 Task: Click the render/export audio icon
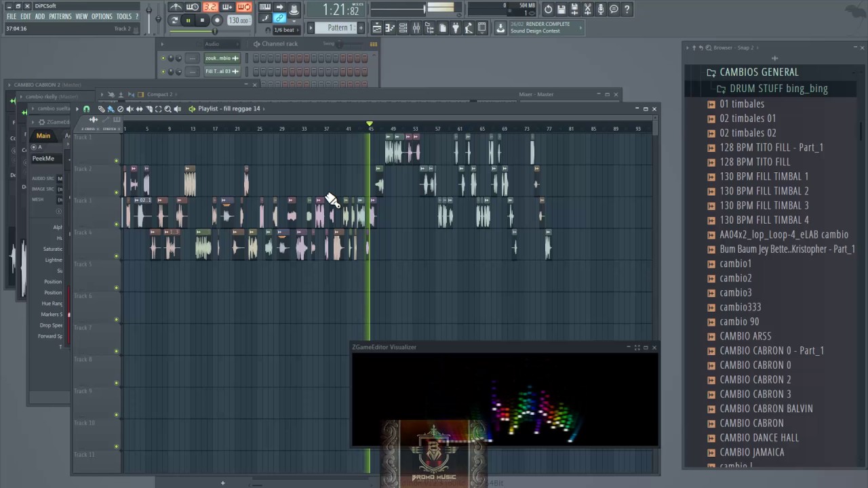pos(574,9)
